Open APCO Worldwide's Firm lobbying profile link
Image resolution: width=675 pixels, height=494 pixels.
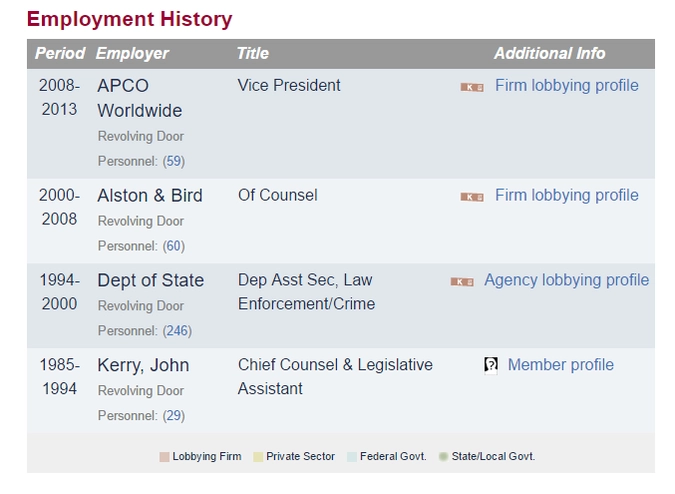point(566,86)
